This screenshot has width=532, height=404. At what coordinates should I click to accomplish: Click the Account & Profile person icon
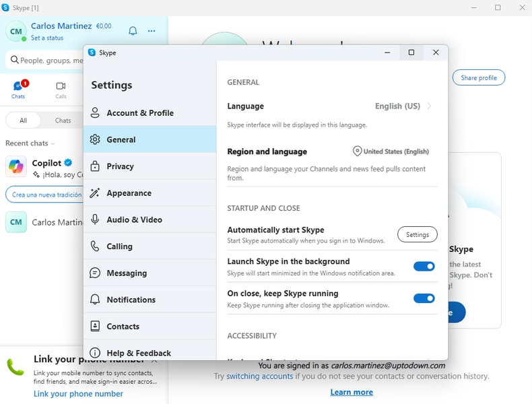[x=95, y=112]
